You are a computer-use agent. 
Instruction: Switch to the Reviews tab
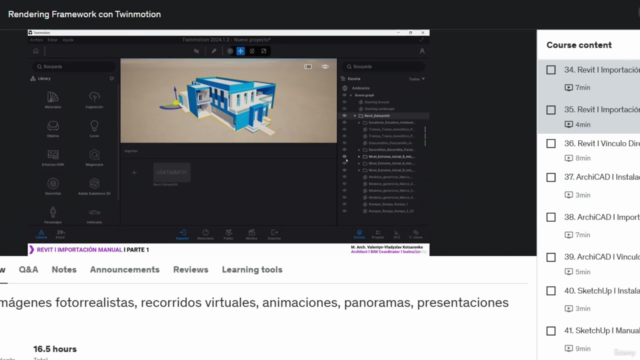[x=191, y=270]
